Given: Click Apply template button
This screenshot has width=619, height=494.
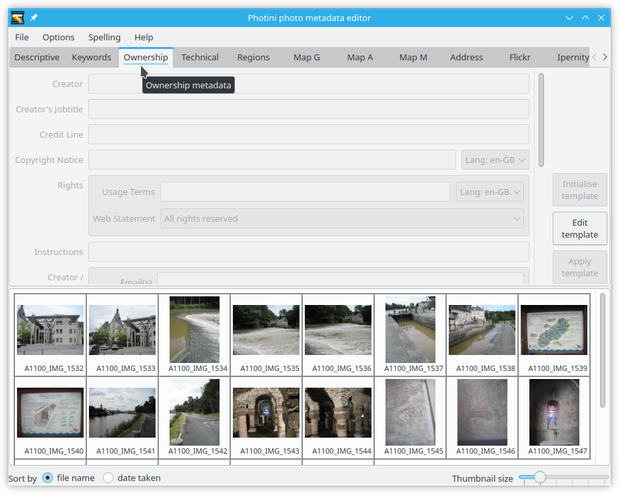Looking at the screenshot, I should point(580,267).
